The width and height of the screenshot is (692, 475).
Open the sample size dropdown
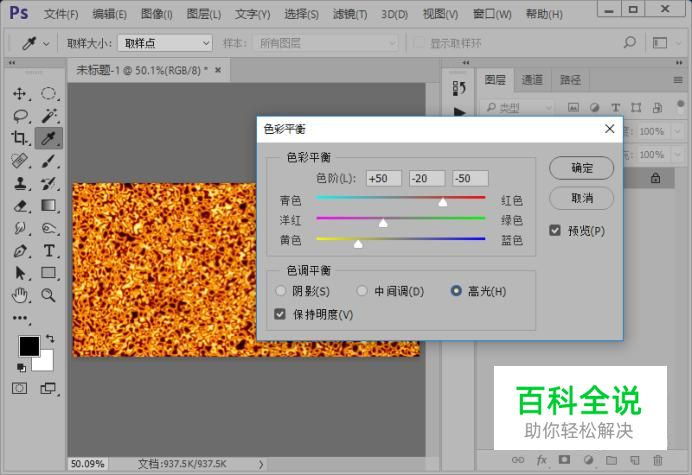(x=165, y=43)
